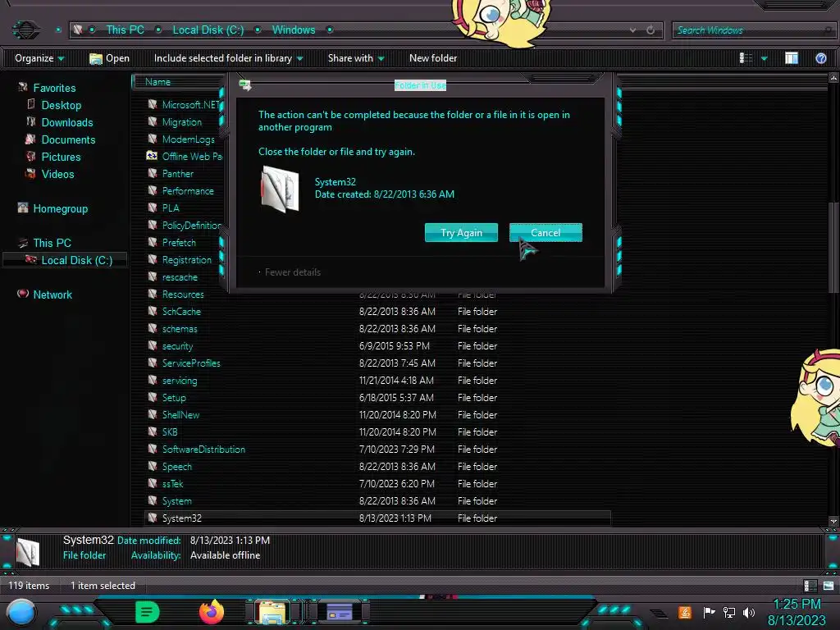Select the ServiceProfiles folder
This screenshot has width=840, height=630.
[x=191, y=363]
